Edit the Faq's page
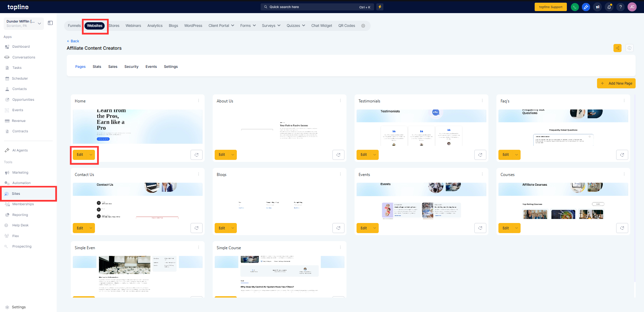Image resolution: width=644 pixels, height=312 pixels. click(505, 155)
